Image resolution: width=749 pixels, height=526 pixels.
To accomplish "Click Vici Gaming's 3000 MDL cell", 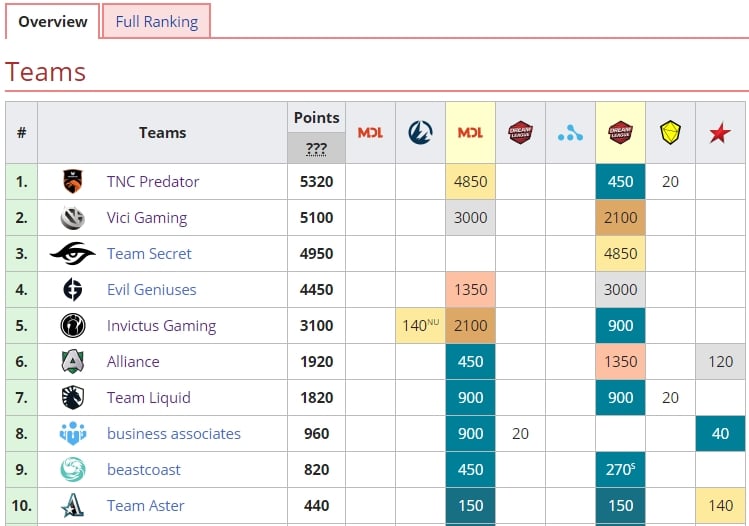I will [470, 218].
